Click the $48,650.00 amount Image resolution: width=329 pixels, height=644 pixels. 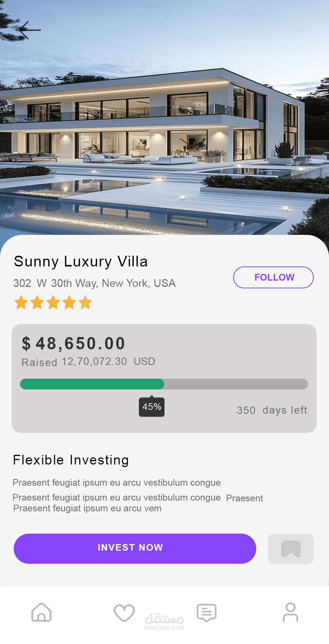74,343
